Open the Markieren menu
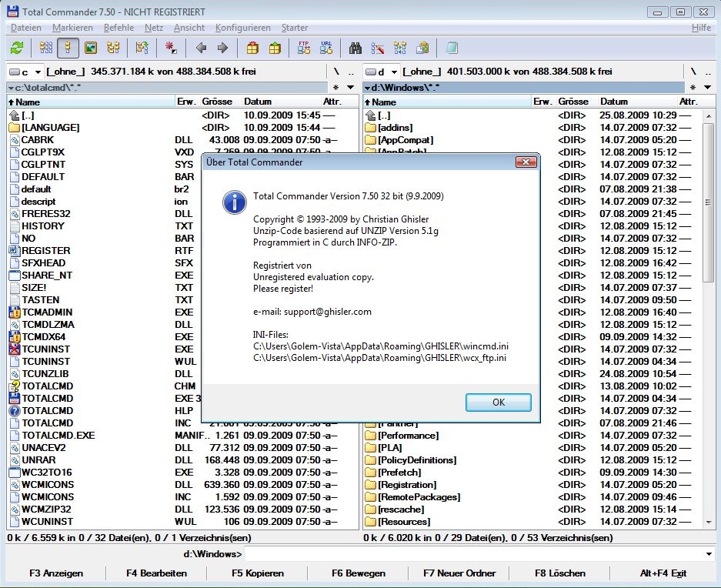The height and width of the screenshot is (588, 721). (x=72, y=28)
